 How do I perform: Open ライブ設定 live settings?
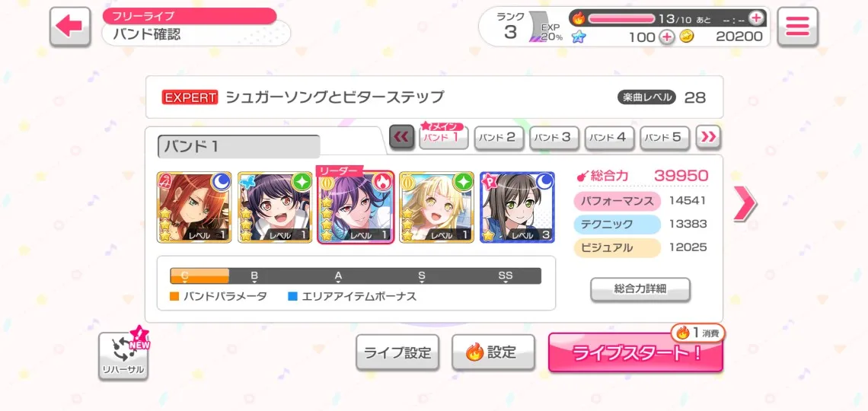point(397,352)
